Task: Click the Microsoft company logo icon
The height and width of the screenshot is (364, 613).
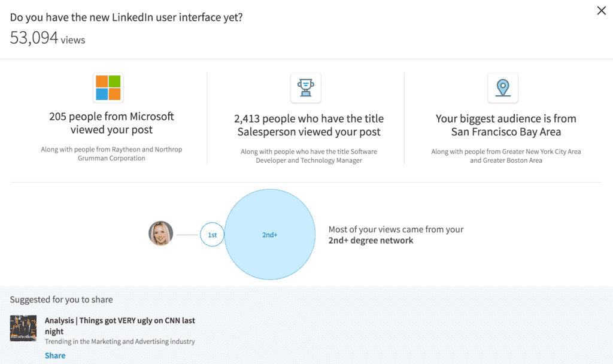Action: click(x=108, y=87)
